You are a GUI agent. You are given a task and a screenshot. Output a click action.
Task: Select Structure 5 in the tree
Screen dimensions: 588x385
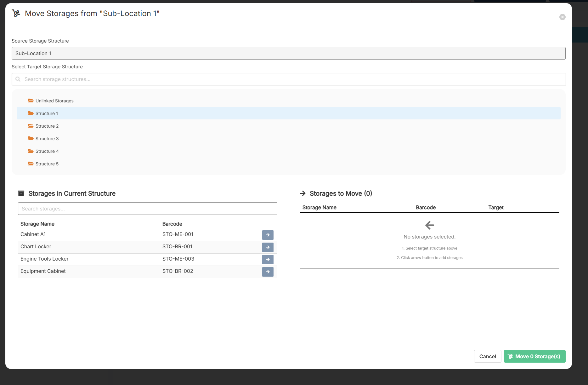coord(47,164)
